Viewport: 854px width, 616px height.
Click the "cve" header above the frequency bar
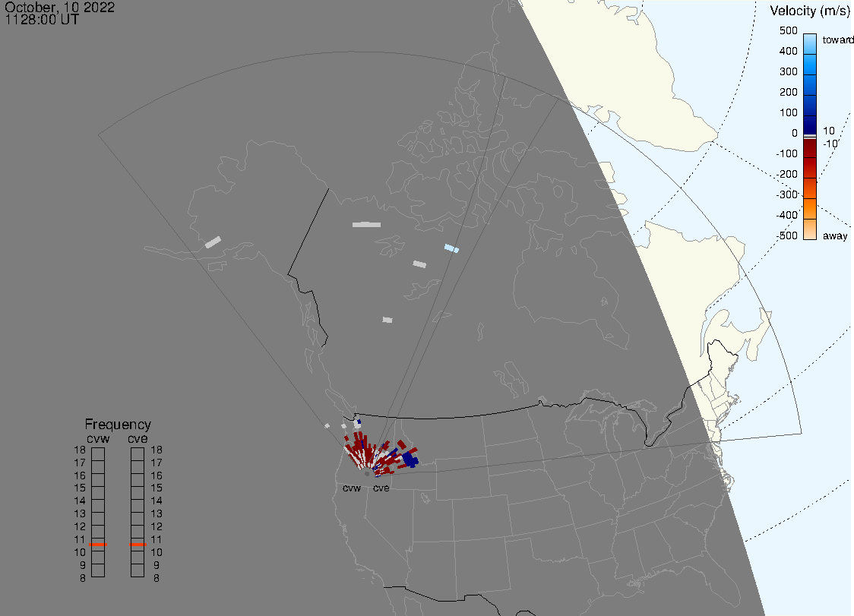click(x=138, y=438)
